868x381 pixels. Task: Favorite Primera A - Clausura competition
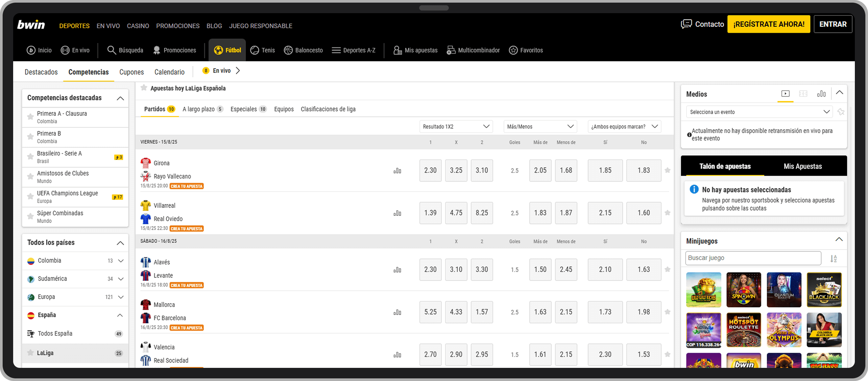pyautogui.click(x=30, y=117)
